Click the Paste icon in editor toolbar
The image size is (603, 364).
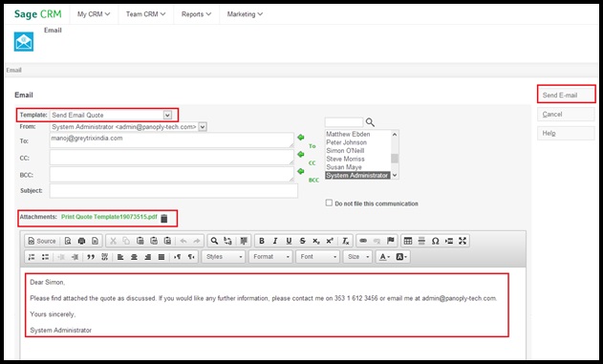[x=140, y=241]
